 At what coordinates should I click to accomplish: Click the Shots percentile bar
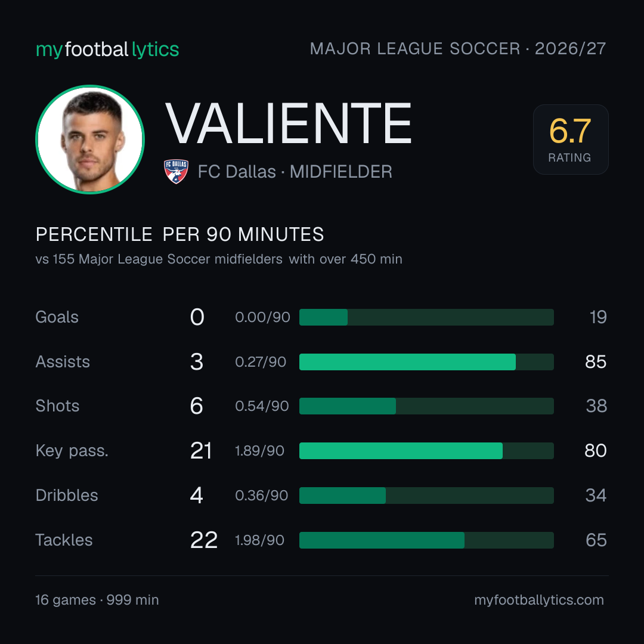click(426, 406)
